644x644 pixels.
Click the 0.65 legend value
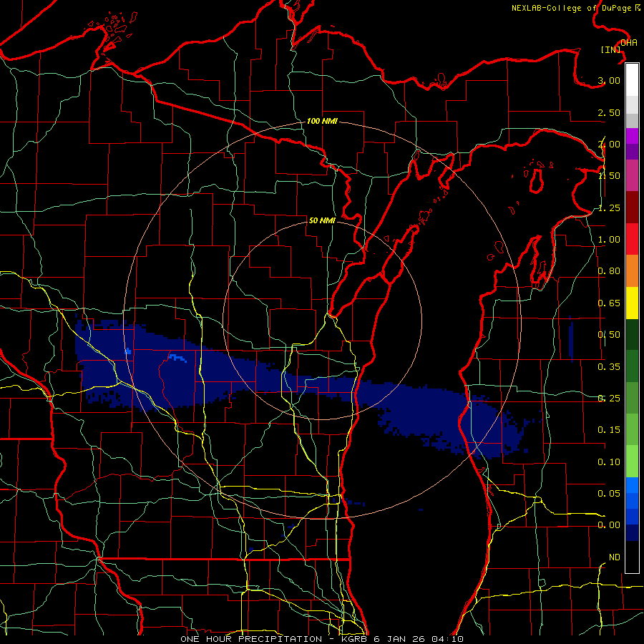[609, 303]
